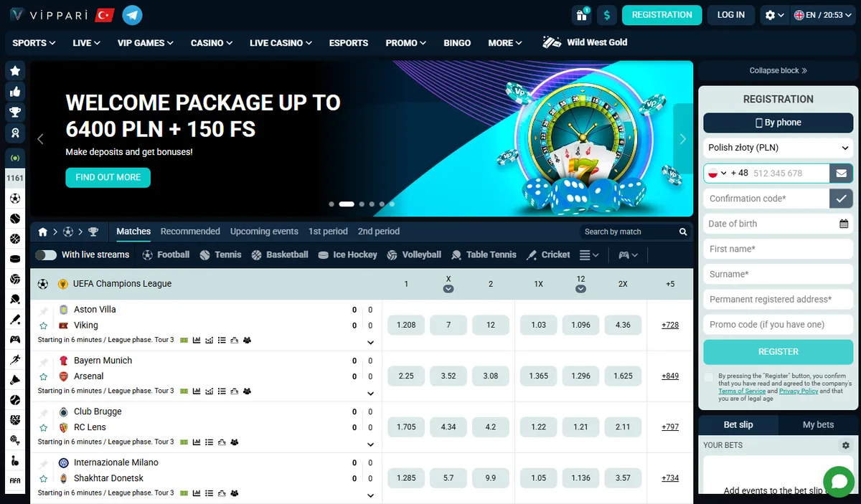Add Viking to favorites star
The width and height of the screenshot is (861, 504).
44,325
